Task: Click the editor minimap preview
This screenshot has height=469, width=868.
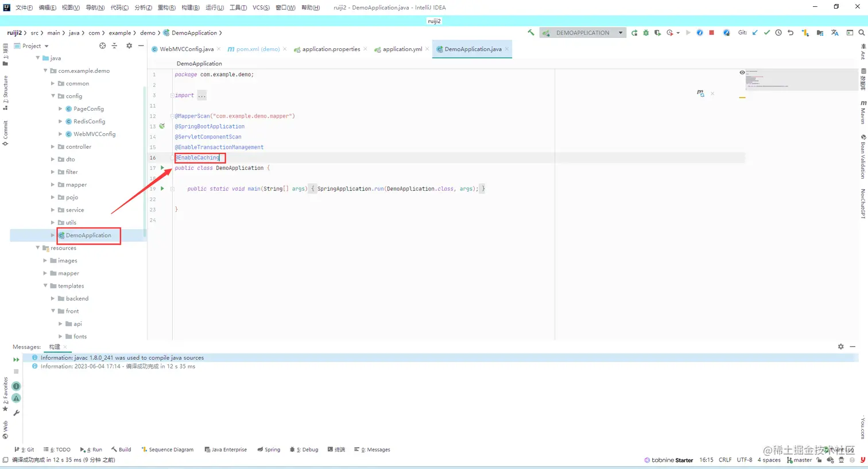Action: pyautogui.click(x=801, y=80)
